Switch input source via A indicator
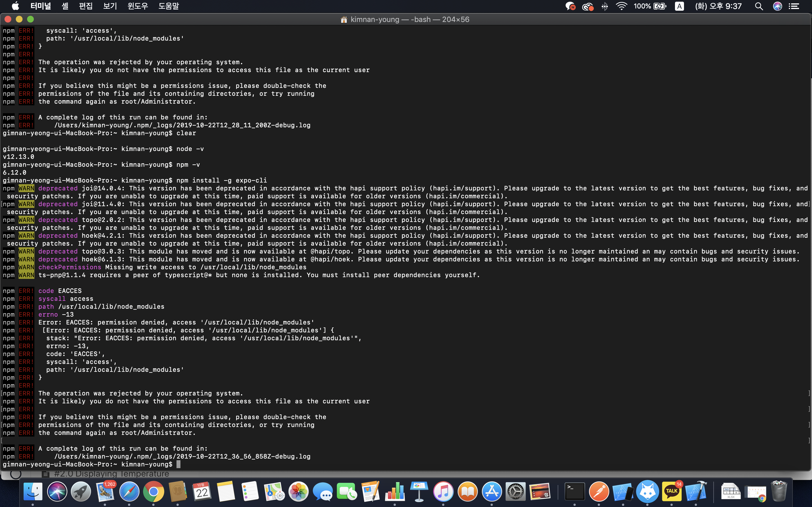 (x=679, y=6)
